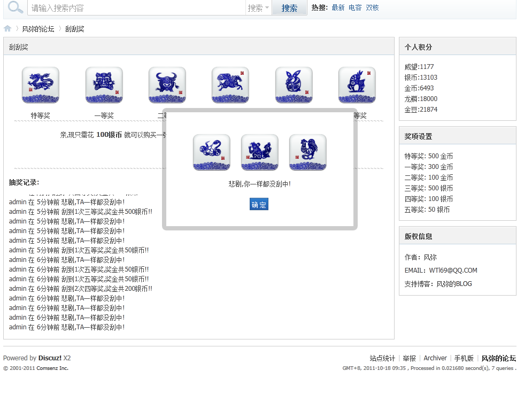Click 金币:6493 score entry
Image resolution: width=532 pixels, height=394 pixels.
(419, 88)
